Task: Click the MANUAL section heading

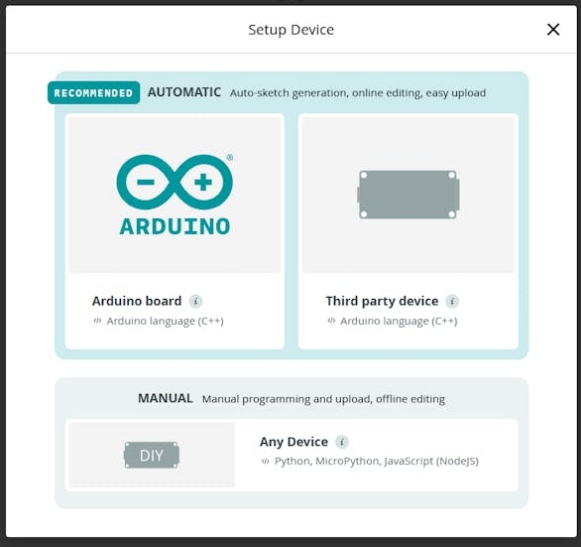Action: (x=165, y=398)
